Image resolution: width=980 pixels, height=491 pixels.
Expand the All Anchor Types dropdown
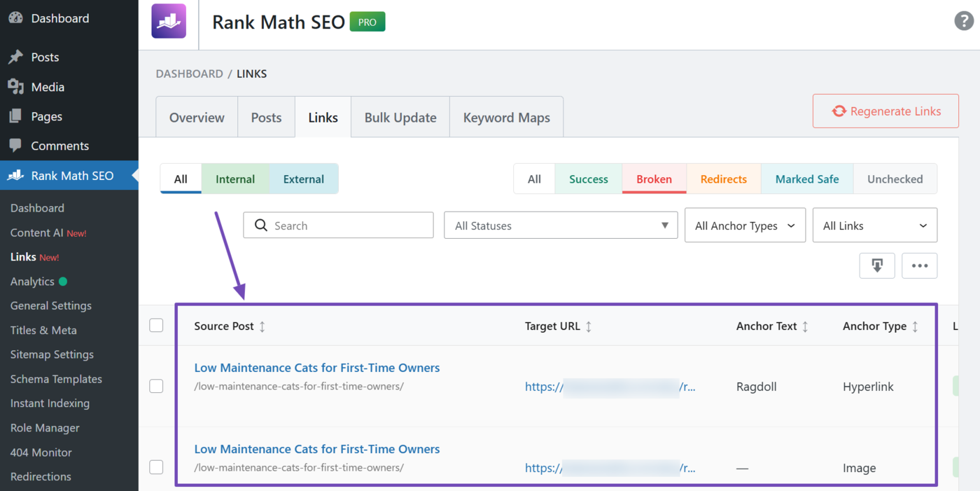(x=745, y=225)
